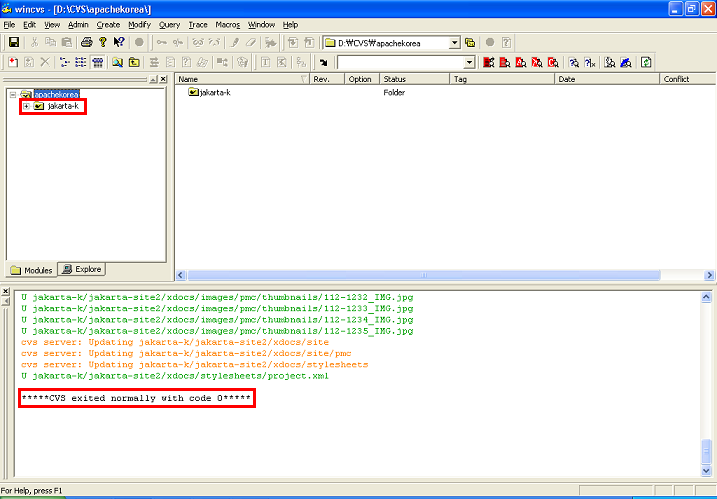Click the browse location folder icon

[x=470, y=43]
